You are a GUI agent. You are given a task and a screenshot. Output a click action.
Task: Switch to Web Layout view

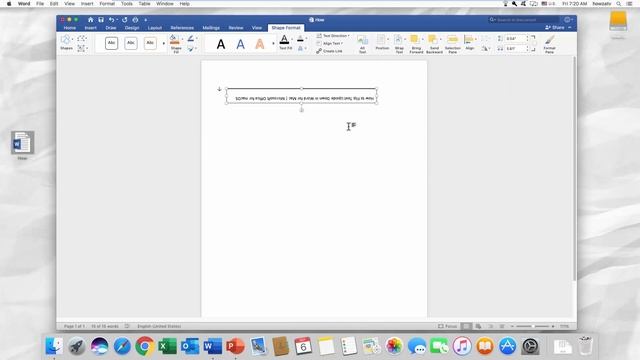tap(478, 326)
